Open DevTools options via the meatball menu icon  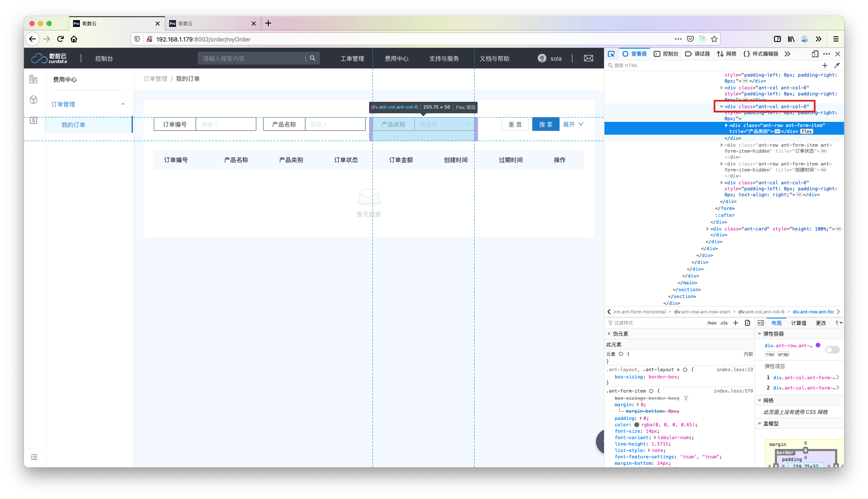click(x=826, y=54)
